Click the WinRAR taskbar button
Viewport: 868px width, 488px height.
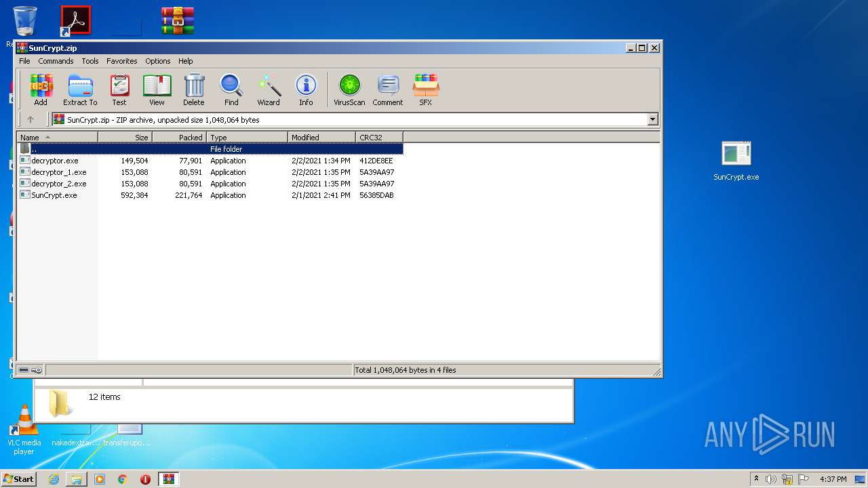(x=168, y=479)
